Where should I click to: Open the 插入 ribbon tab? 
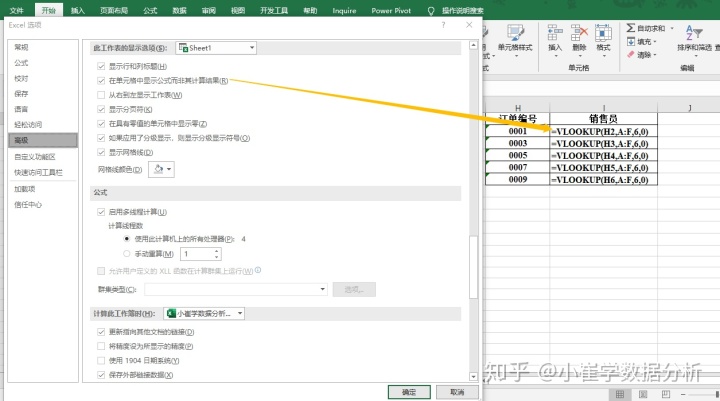[78, 11]
